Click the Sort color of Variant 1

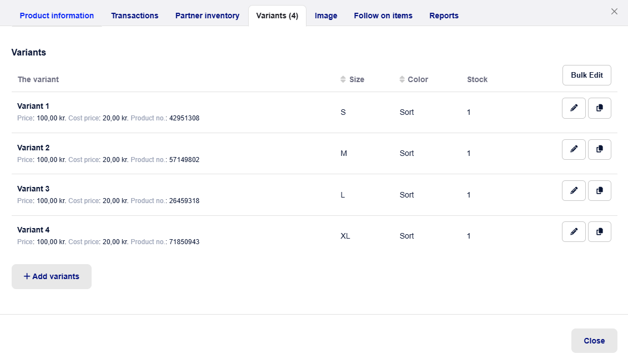[406, 112]
